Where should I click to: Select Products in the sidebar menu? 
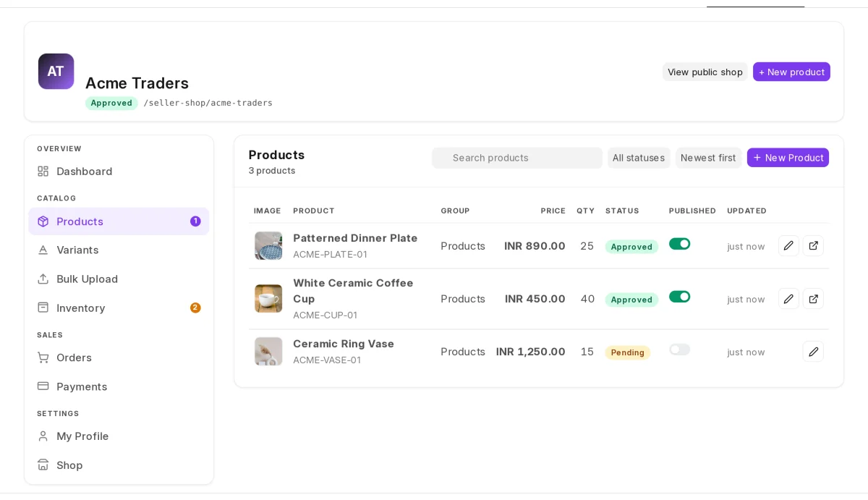click(119, 221)
